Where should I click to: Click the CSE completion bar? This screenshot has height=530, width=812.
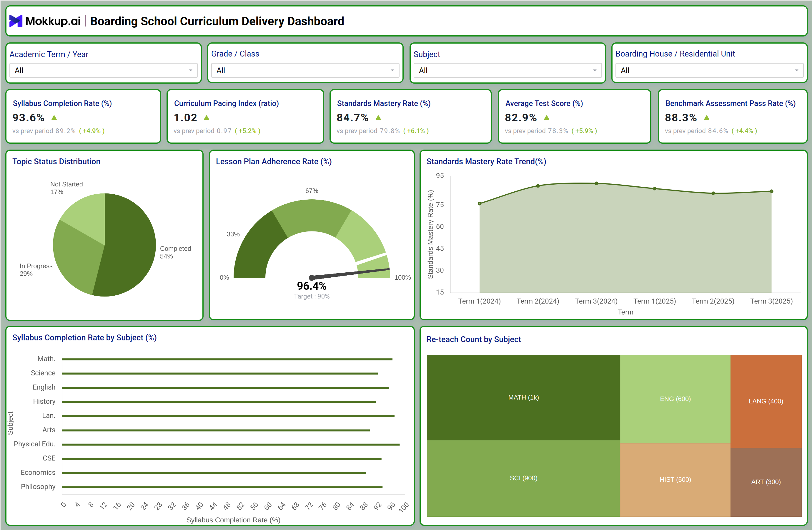[222, 459]
